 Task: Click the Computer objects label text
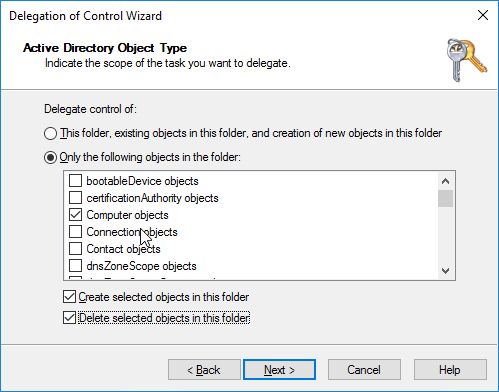point(127,215)
